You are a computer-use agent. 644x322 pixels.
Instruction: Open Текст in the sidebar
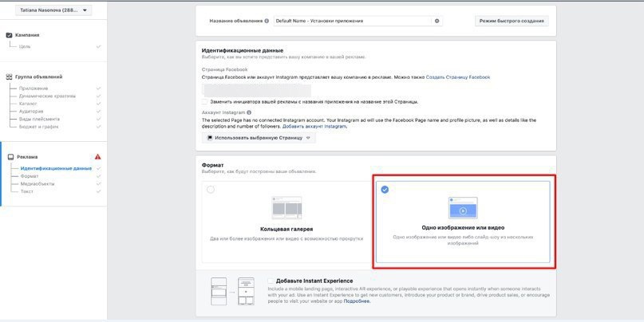pos(26,191)
